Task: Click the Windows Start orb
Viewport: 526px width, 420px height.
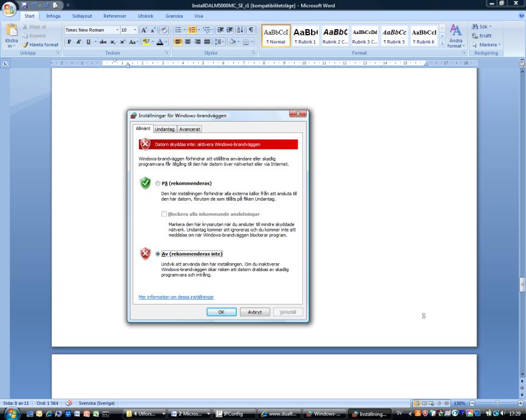Action: point(12,413)
